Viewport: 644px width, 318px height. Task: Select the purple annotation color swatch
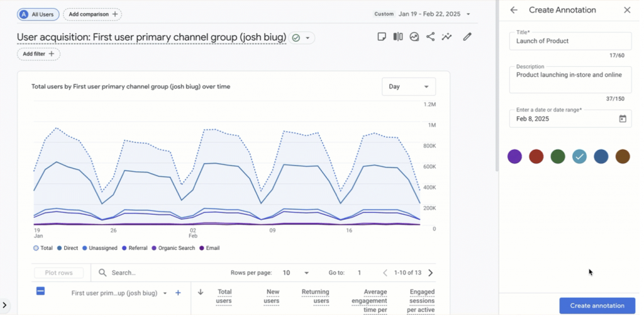click(x=514, y=157)
